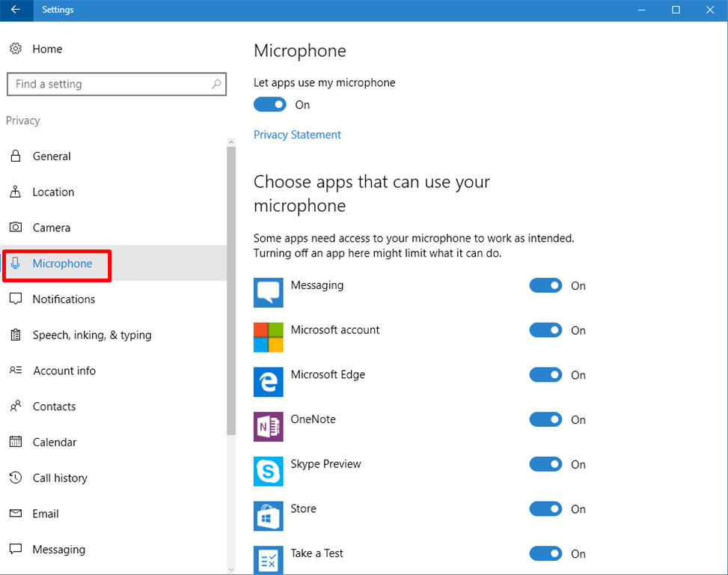Click the Home gear icon
Screen dimensions: 728x575
pyautogui.click(x=15, y=49)
